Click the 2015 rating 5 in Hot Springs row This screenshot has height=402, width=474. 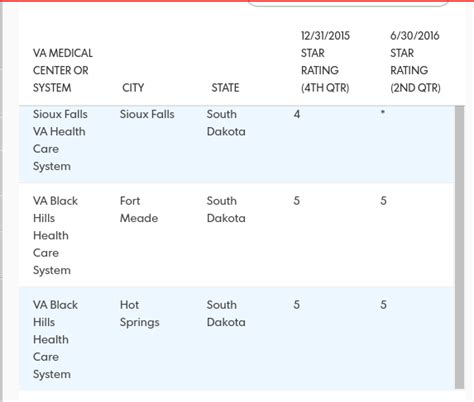coord(296,305)
